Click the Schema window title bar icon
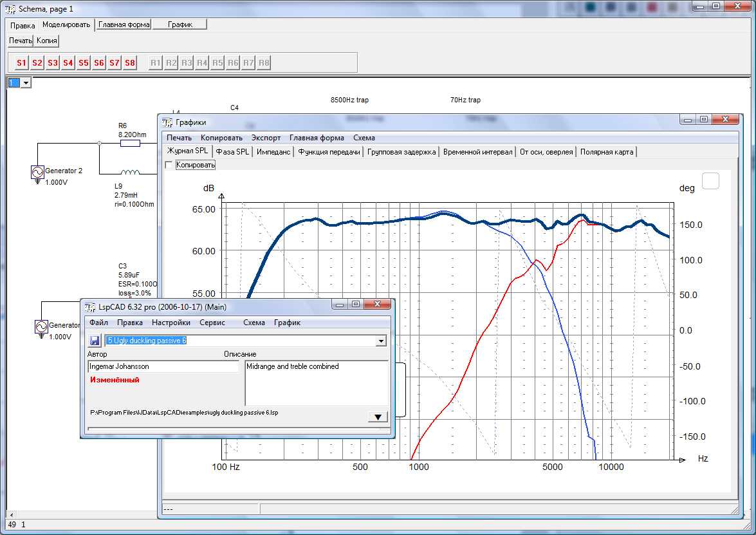The height and width of the screenshot is (535, 756). [10, 9]
